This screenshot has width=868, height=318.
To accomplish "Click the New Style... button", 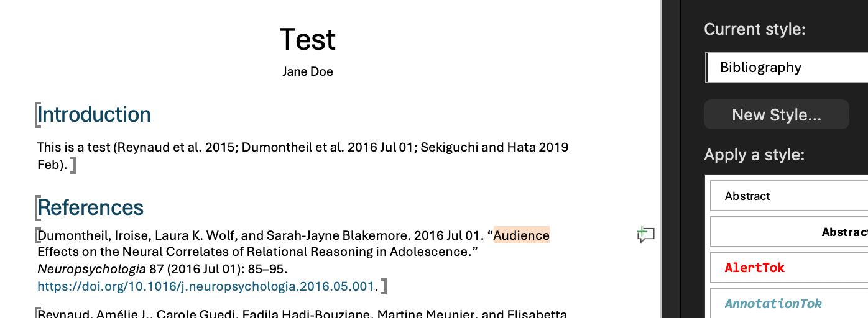I will pos(776,114).
